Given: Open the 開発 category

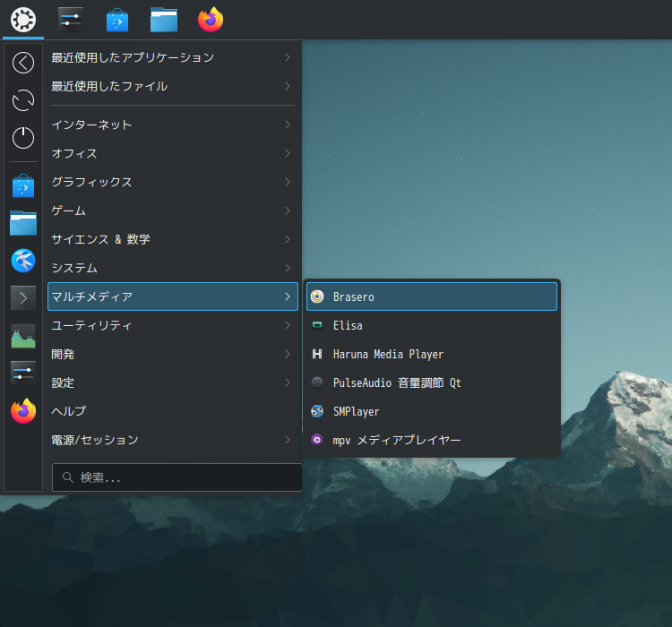Looking at the screenshot, I should pos(173,354).
